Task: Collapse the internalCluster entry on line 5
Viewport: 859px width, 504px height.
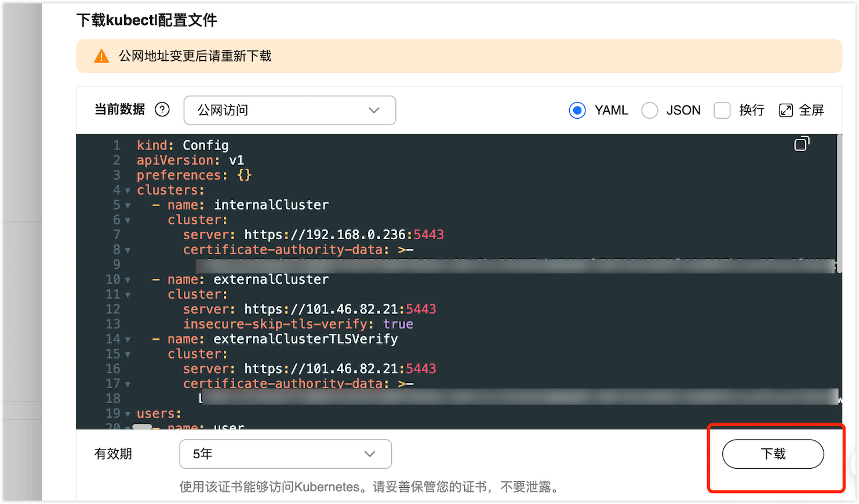Action: (x=127, y=204)
